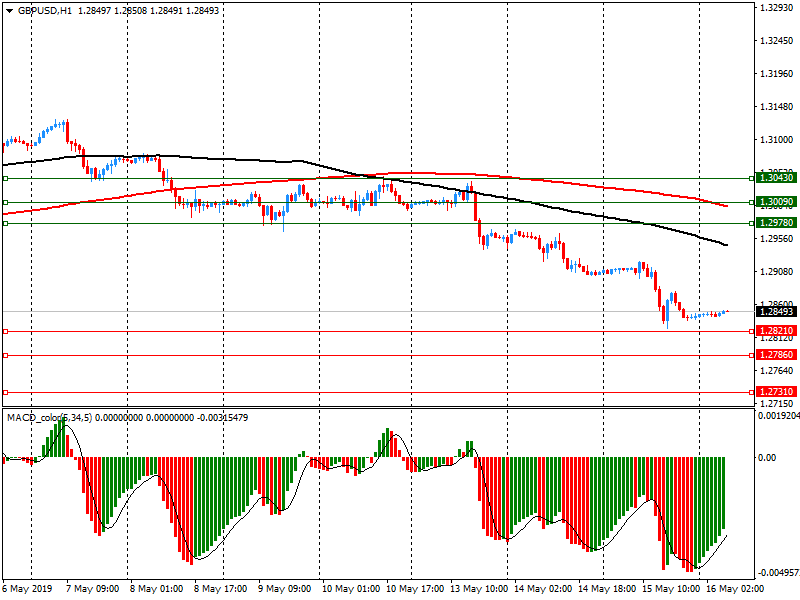Click the MACD_color(5,34,5) indicator label

coord(50,418)
